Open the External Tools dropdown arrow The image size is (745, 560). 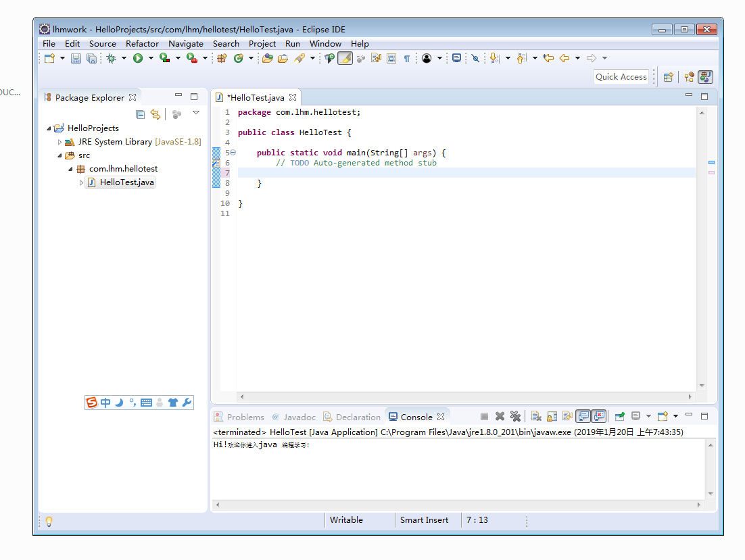(206, 58)
